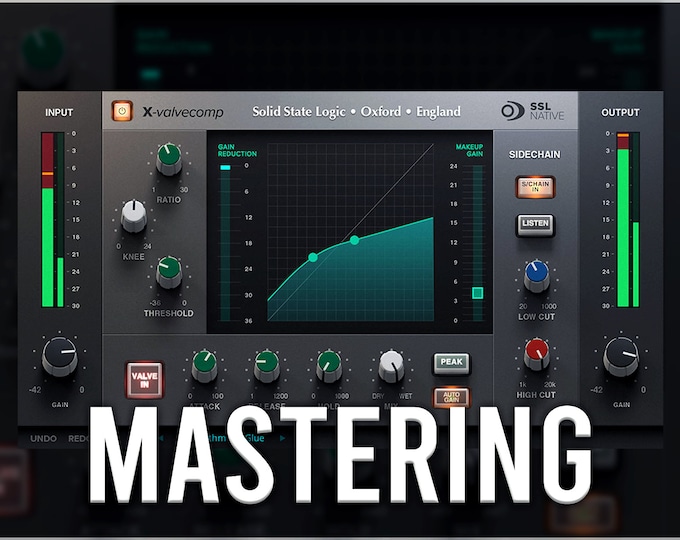Toggle the Peak detection button
This screenshot has width=680, height=540.
[451, 363]
